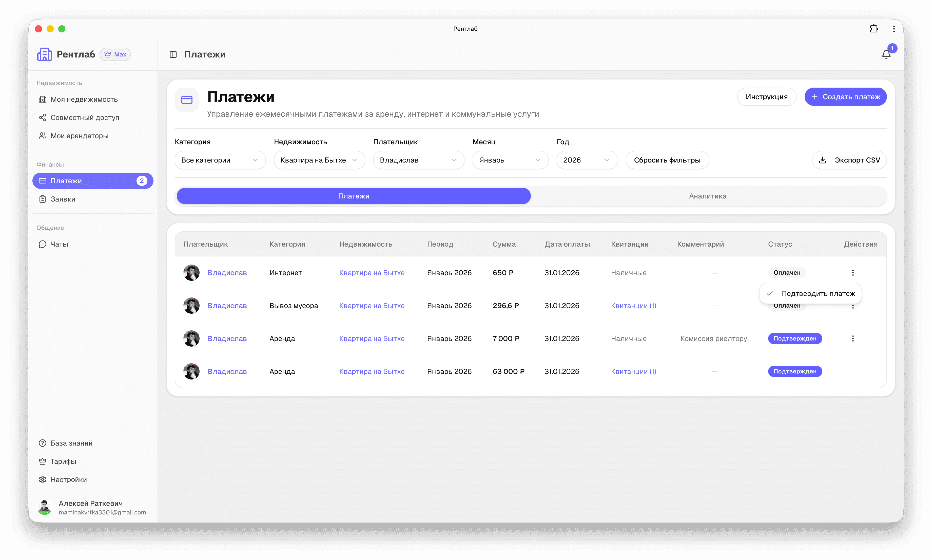The image size is (932, 560).
Task: Open window kebab menu in title bar
Action: pyautogui.click(x=894, y=29)
